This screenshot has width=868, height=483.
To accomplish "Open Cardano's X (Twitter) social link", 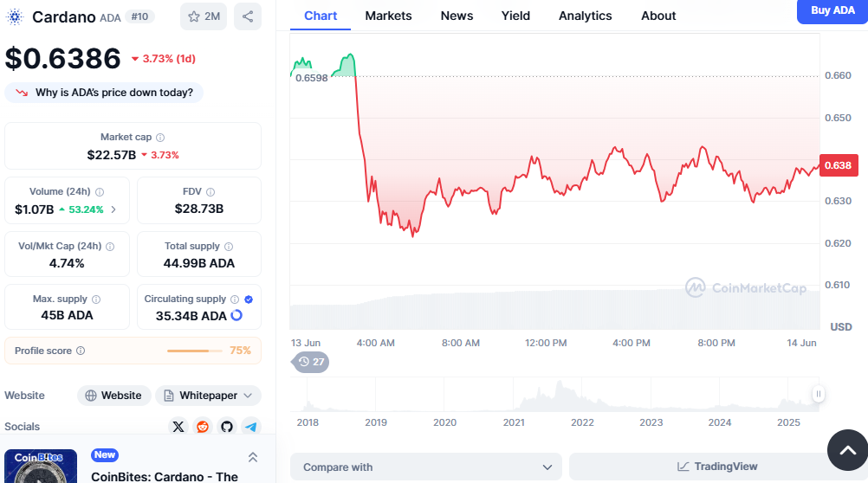I will (x=178, y=426).
